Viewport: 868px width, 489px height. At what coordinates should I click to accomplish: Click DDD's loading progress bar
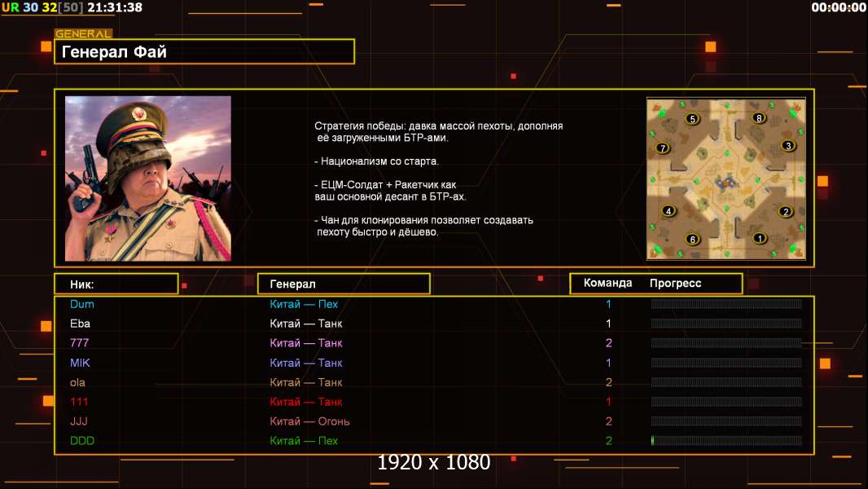[726, 441]
